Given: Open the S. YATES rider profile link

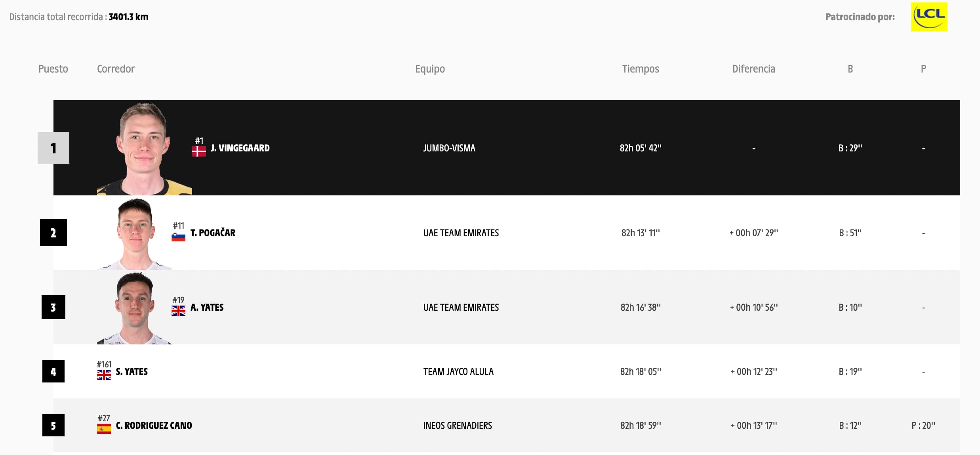Looking at the screenshot, I should pos(132,372).
